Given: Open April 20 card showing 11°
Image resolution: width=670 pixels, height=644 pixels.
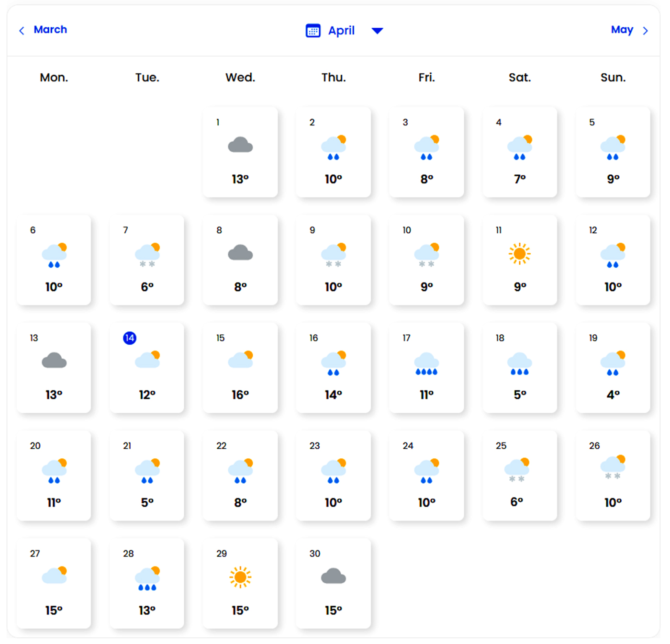Looking at the screenshot, I should [x=54, y=475].
